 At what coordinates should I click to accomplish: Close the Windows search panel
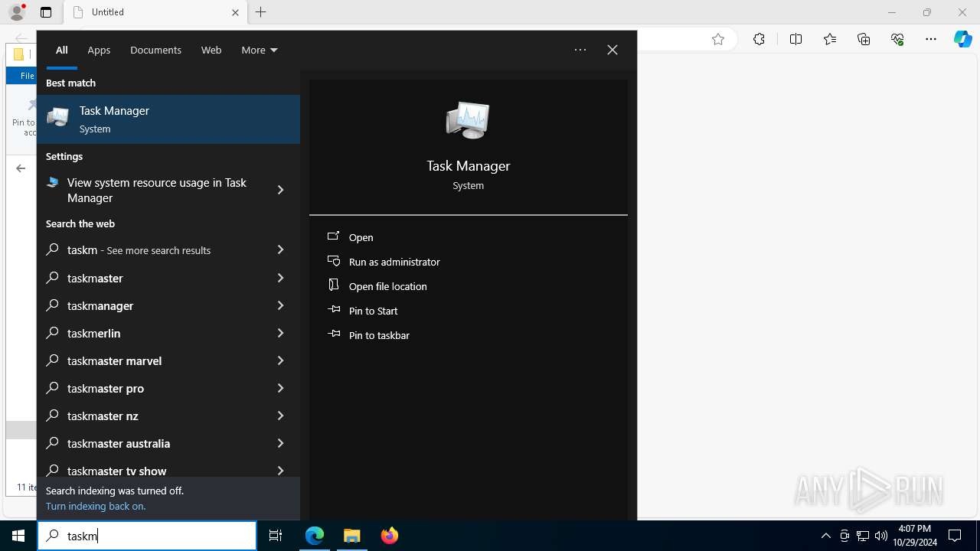tap(612, 50)
